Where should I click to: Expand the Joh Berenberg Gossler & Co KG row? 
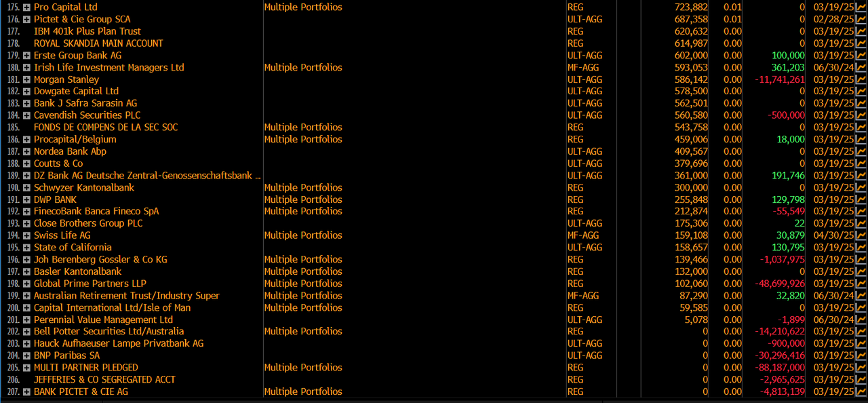tap(26, 260)
